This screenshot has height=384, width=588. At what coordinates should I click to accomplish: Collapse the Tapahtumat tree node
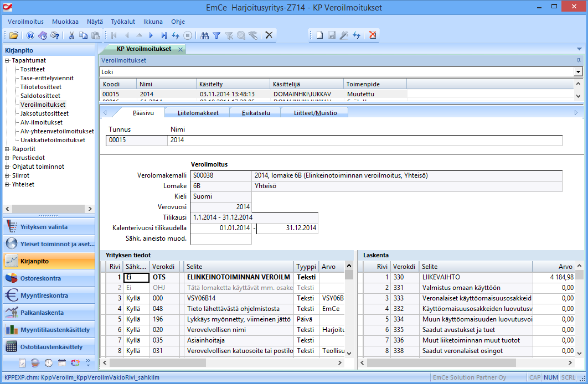point(7,60)
